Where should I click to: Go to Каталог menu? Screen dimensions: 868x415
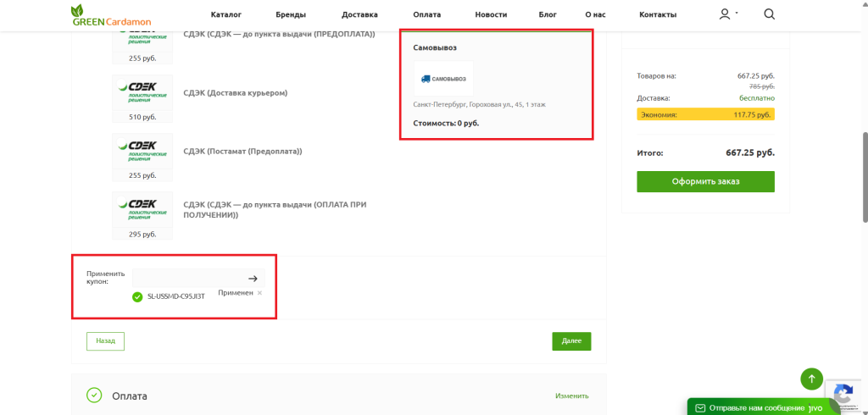(225, 15)
